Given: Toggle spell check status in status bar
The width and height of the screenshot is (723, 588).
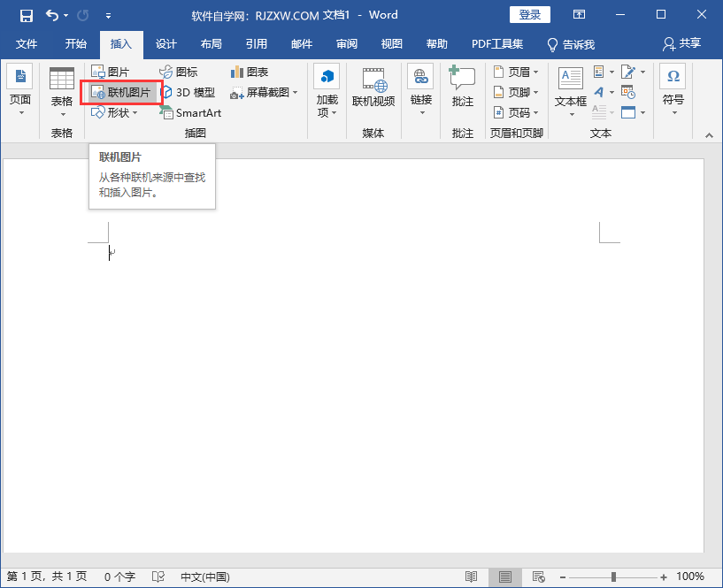Looking at the screenshot, I should coord(158,576).
